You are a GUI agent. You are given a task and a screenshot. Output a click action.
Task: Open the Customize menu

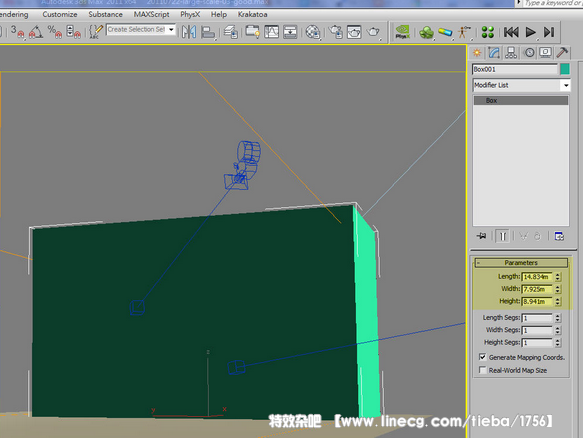60,15
